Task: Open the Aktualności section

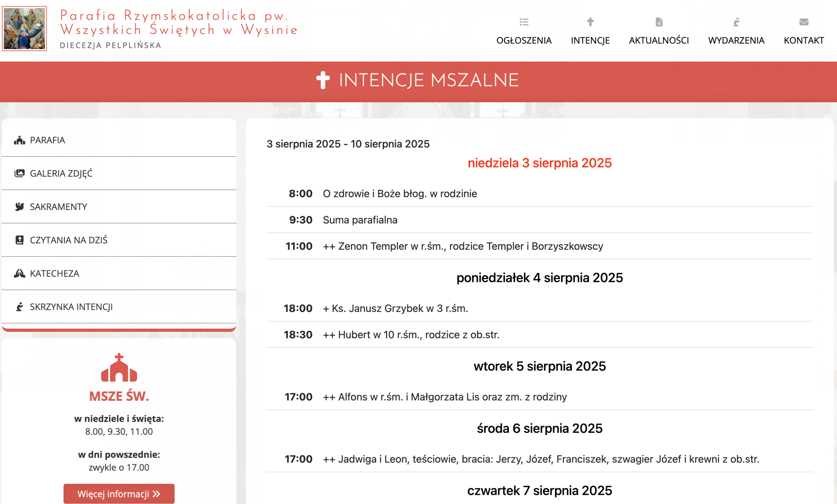Action: pyautogui.click(x=659, y=41)
